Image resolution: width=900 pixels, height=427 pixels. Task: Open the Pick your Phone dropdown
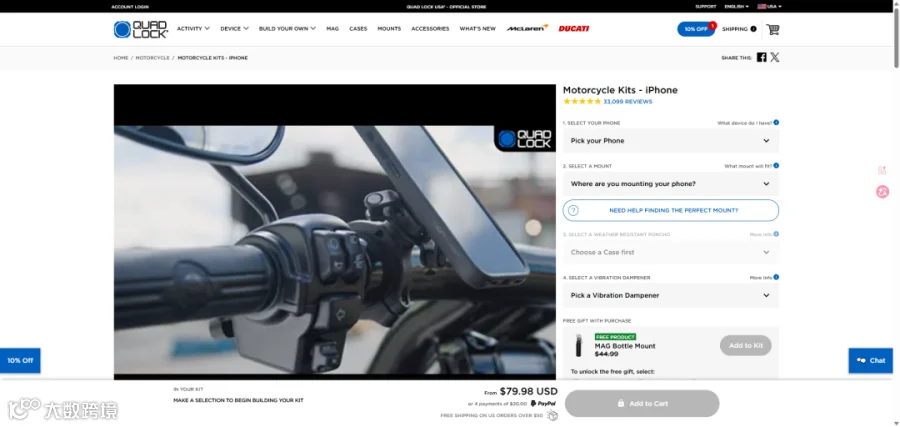[x=670, y=141]
